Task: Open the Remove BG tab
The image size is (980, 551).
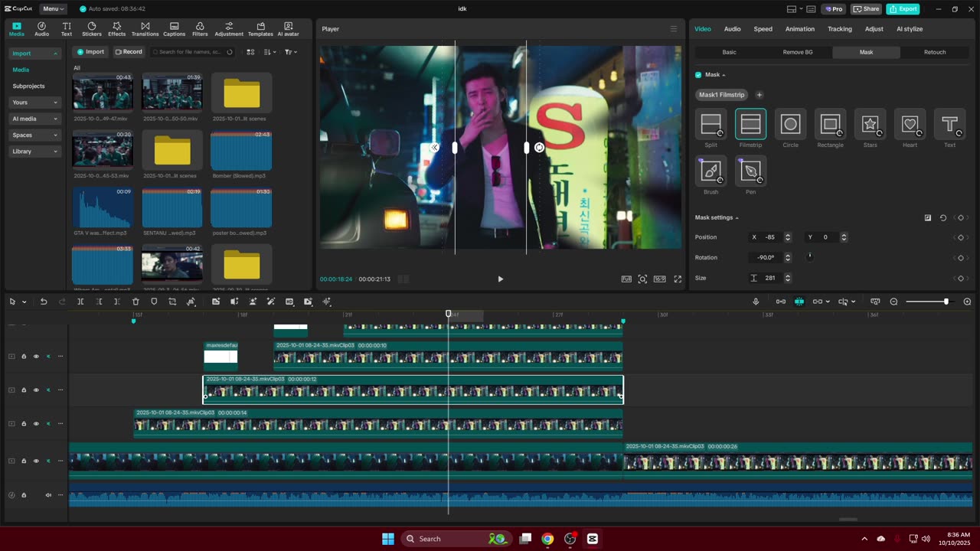Action: tap(798, 52)
